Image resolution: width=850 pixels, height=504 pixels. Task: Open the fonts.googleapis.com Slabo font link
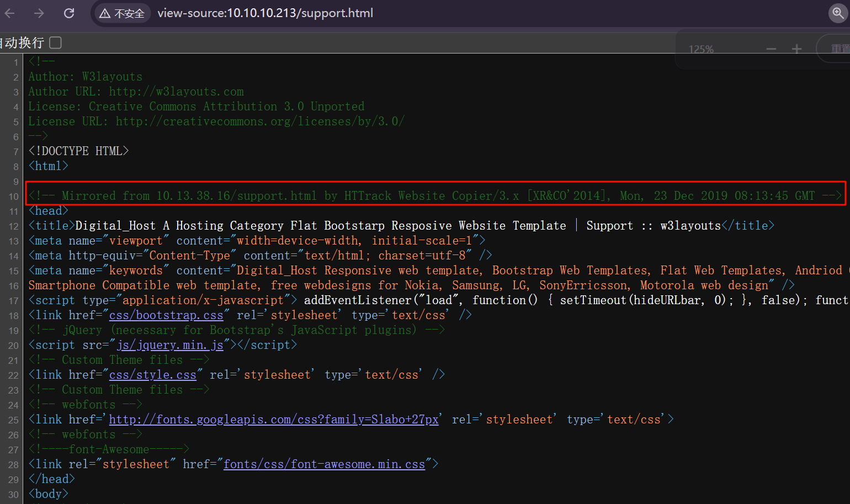coord(274,420)
